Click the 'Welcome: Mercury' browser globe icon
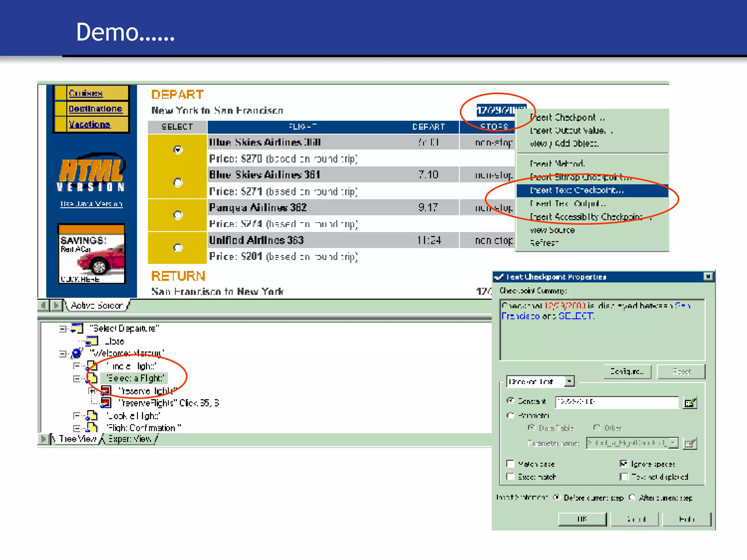 [77, 353]
